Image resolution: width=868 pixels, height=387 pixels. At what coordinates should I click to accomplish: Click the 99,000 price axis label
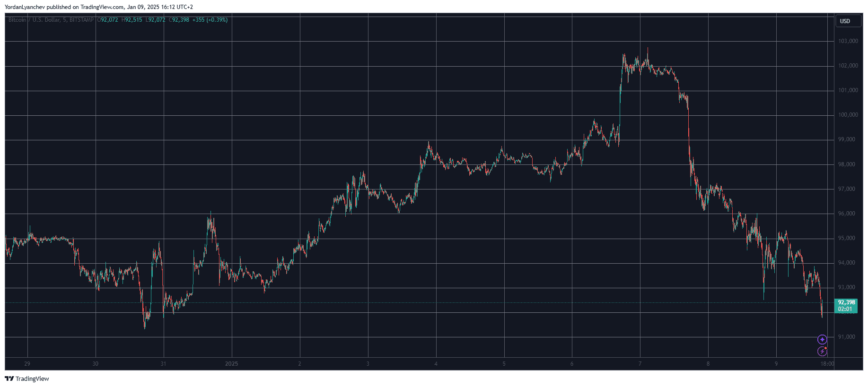(847, 139)
